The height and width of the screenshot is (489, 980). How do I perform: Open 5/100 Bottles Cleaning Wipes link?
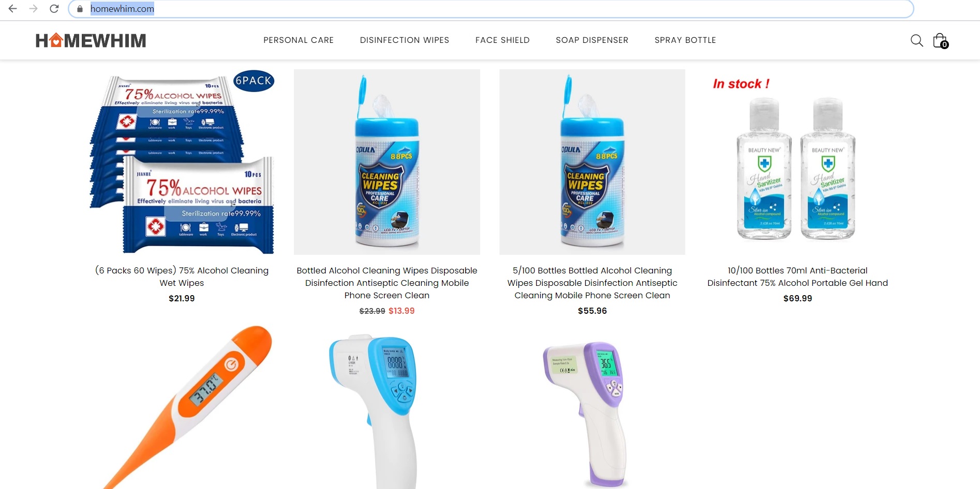592,283
